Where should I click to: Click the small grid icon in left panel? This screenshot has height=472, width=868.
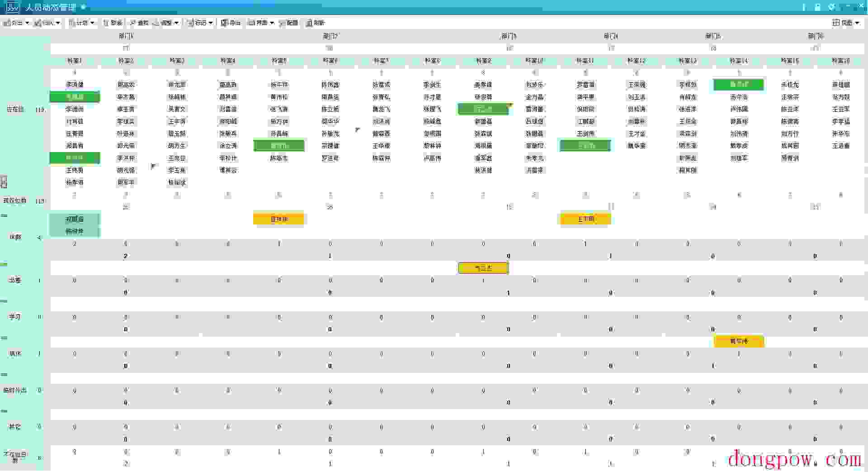click(x=4, y=182)
